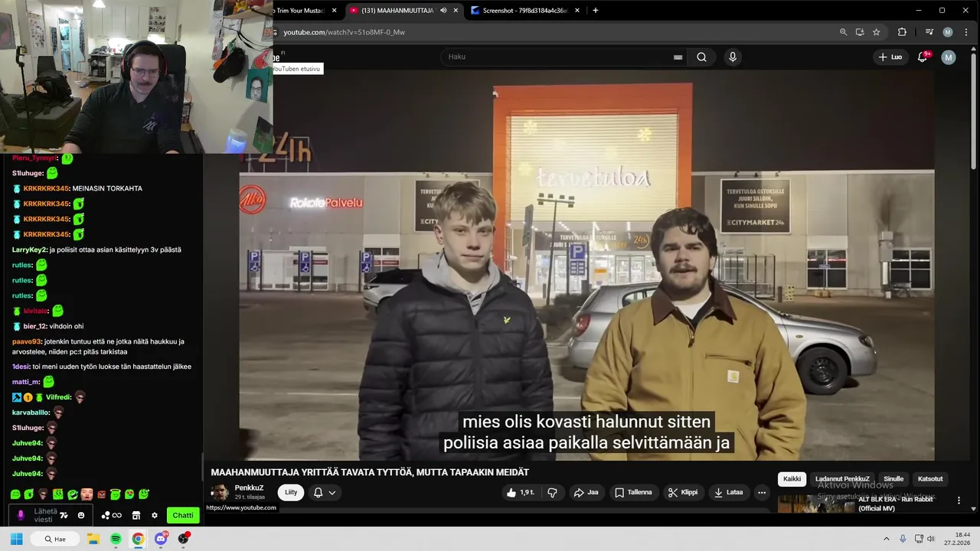
Task: Click the green Chatti send button
Action: click(x=183, y=515)
